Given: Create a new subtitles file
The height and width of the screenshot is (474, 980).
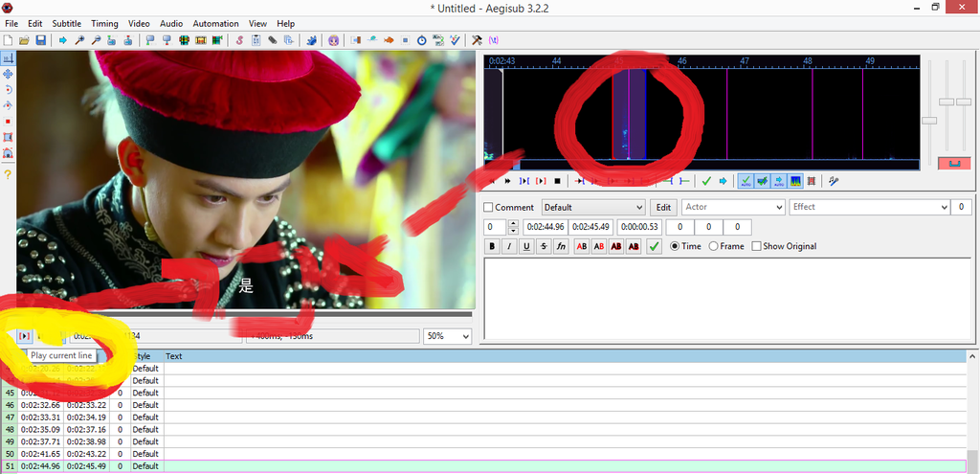Looking at the screenshot, I should point(8,40).
